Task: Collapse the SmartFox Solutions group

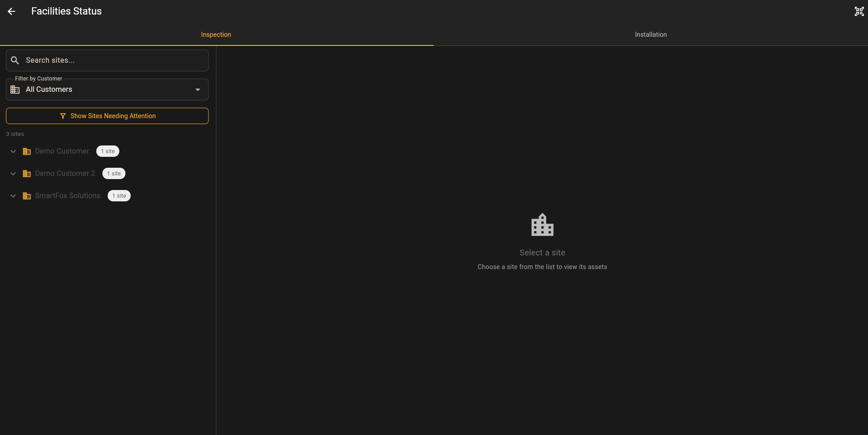Action: [x=13, y=195]
